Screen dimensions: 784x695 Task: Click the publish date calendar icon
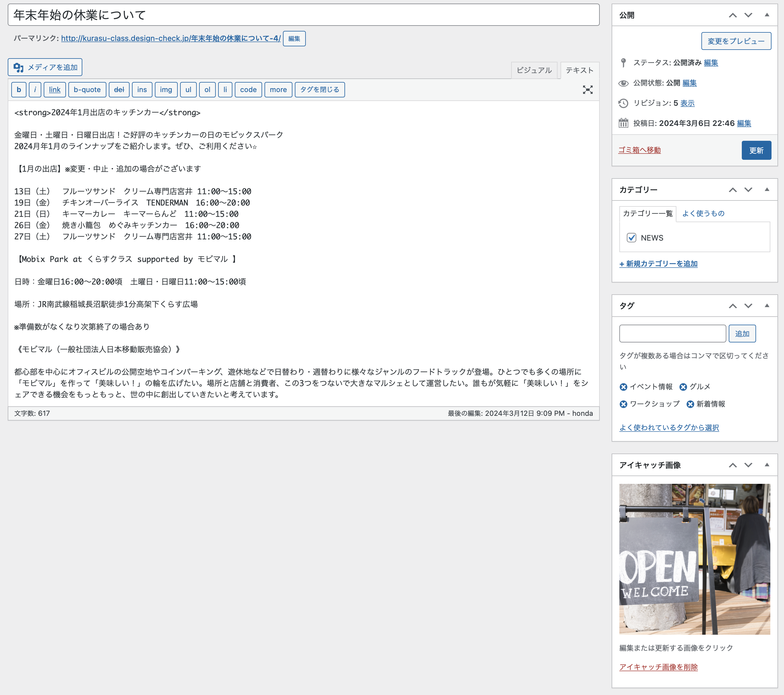point(623,123)
